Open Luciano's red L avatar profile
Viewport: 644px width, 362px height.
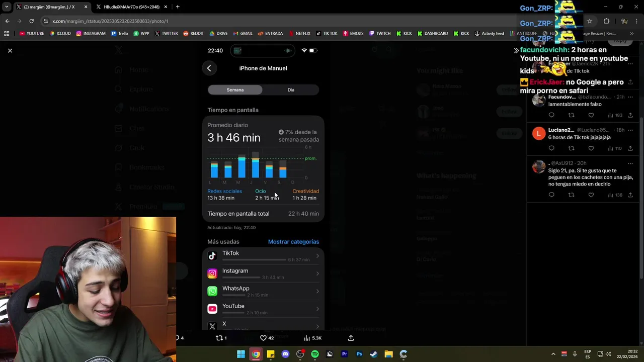(x=539, y=133)
